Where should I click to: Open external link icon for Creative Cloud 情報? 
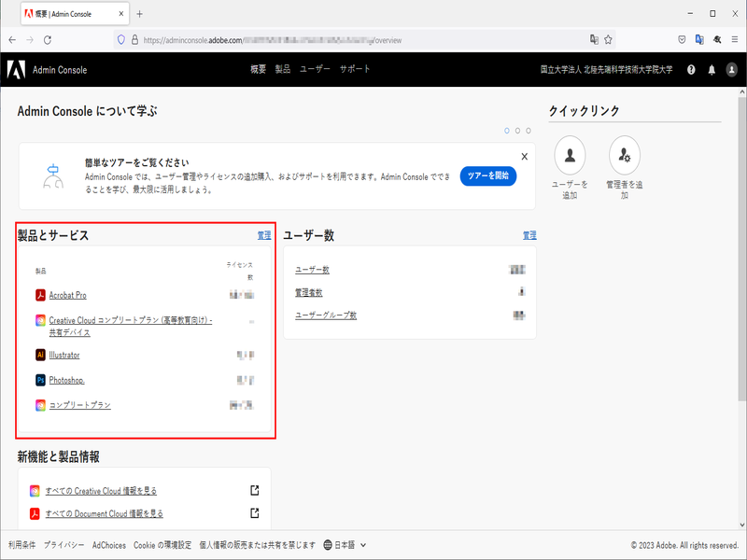coord(255,490)
